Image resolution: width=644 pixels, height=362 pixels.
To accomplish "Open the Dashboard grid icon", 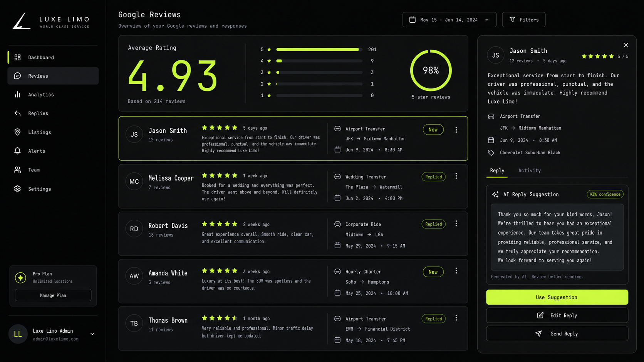I will click(17, 57).
